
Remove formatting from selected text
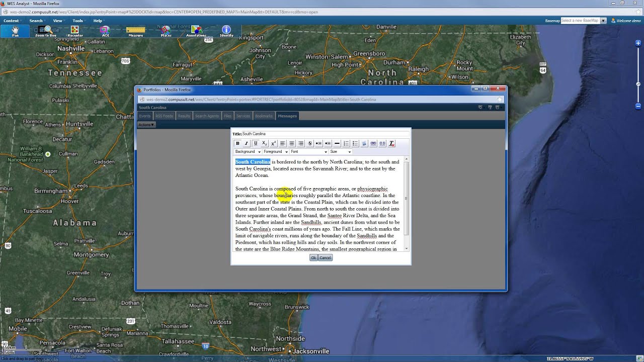391,143
